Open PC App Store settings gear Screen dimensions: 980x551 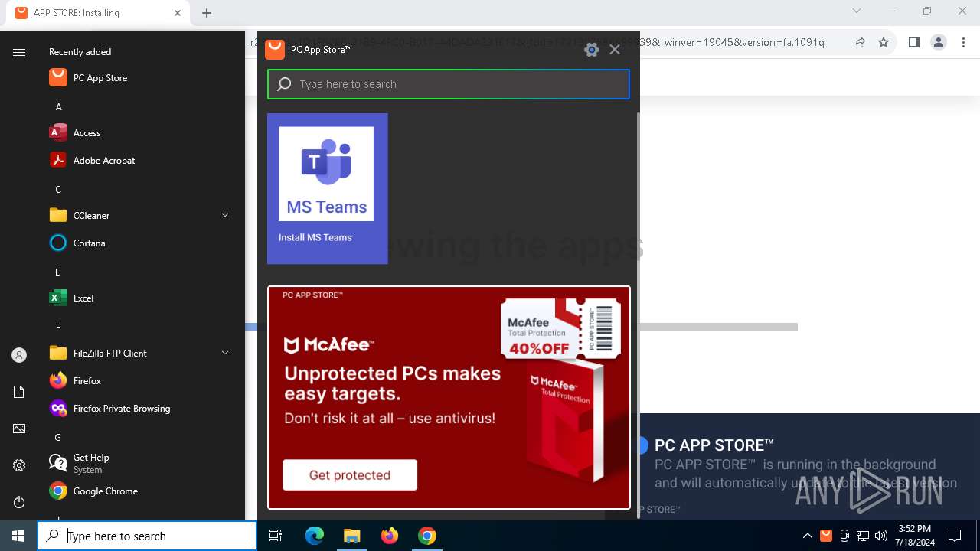(591, 50)
